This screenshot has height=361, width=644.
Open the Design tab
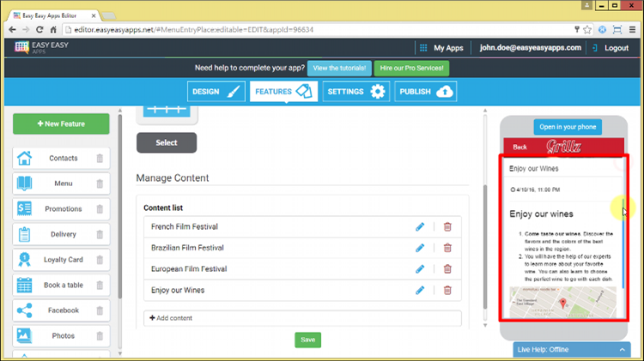pos(216,92)
